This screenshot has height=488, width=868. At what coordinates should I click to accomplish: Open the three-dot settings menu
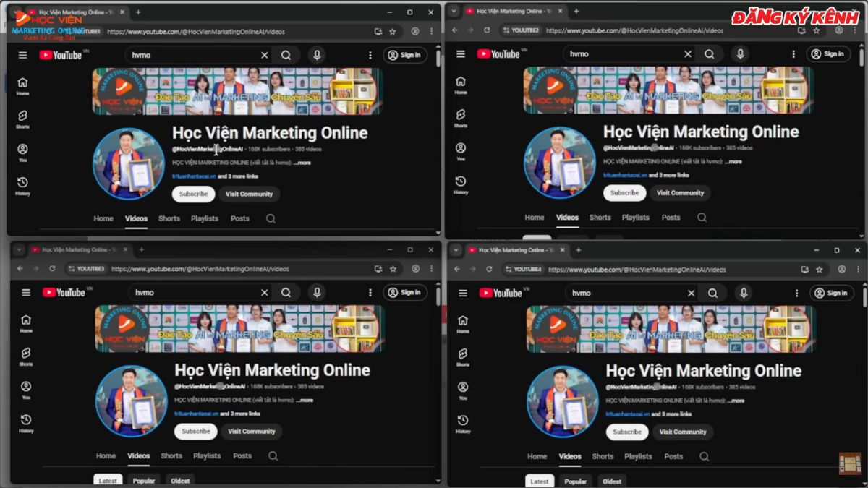(370, 54)
